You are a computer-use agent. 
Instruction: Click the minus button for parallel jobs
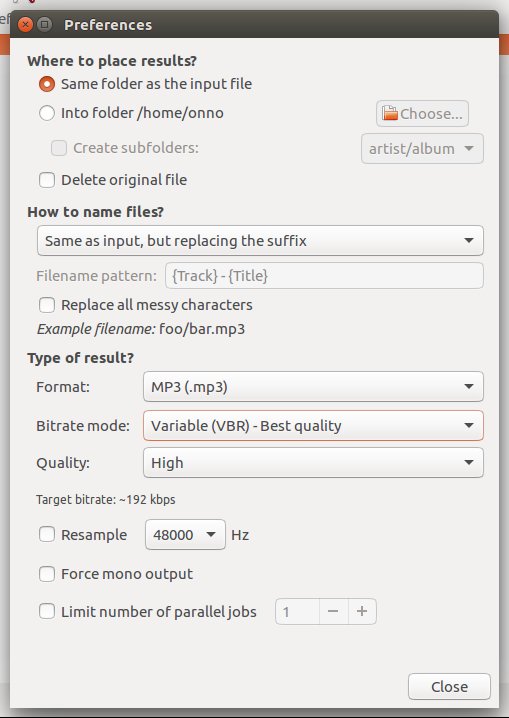333,611
